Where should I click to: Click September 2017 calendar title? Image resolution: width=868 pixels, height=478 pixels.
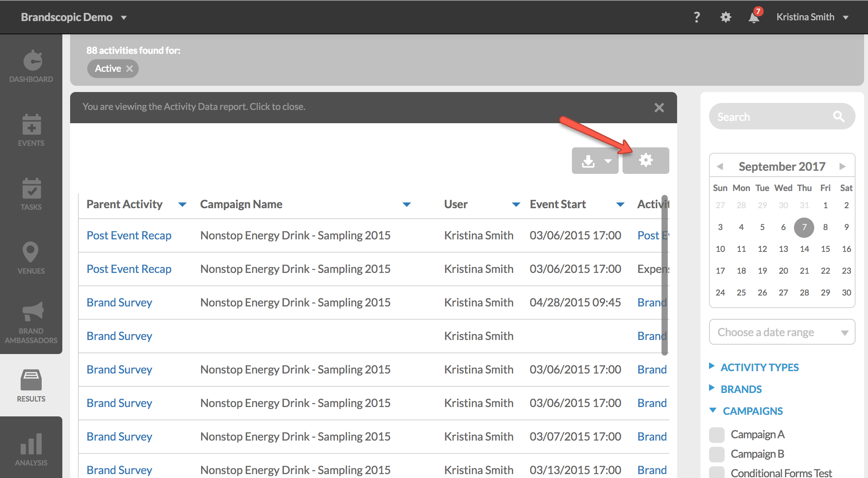pos(782,166)
